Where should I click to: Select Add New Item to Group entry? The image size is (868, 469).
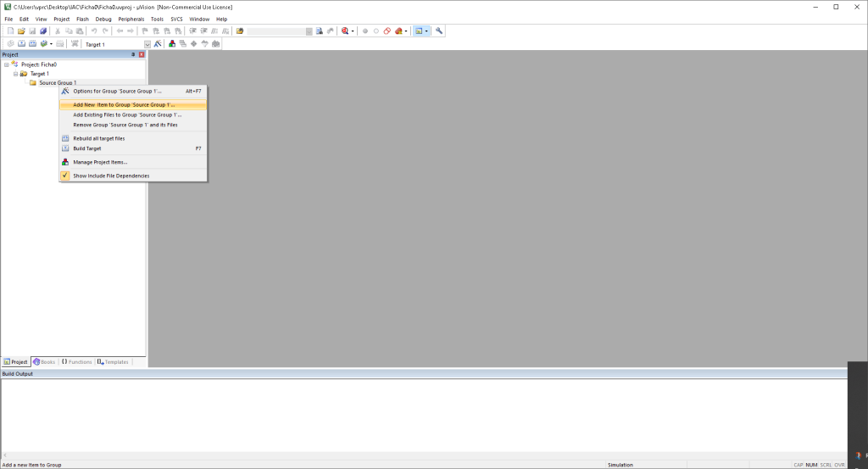(x=123, y=104)
